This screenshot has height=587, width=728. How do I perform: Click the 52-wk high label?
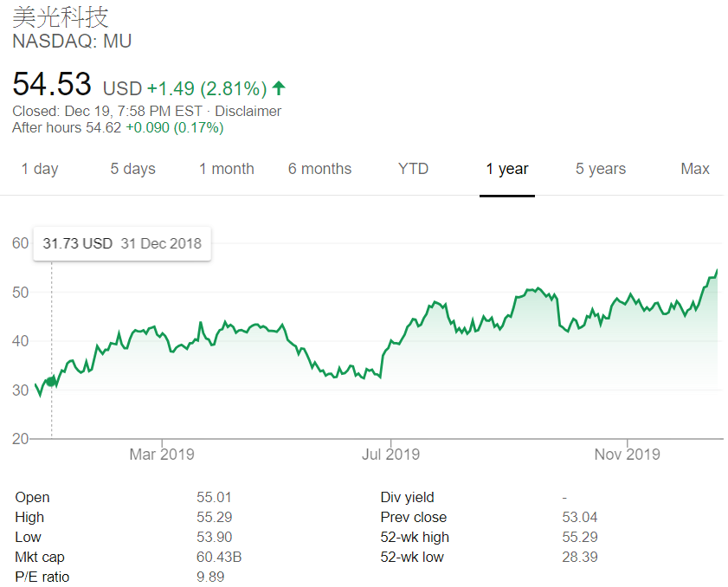tap(415, 538)
